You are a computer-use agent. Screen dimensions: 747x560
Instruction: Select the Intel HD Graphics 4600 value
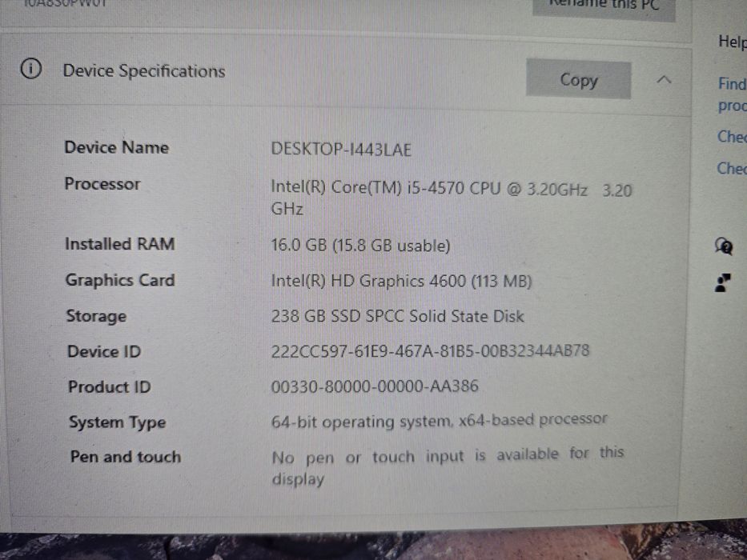point(401,281)
